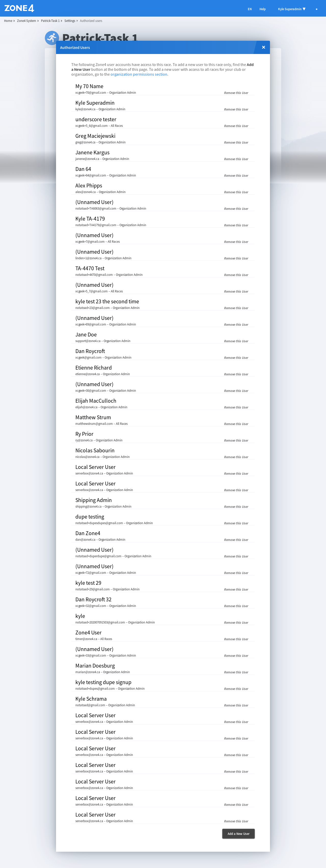Remove Greg Maciejewski from authorized users
This screenshot has height=868, width=326.
click(x=236, y=143)
